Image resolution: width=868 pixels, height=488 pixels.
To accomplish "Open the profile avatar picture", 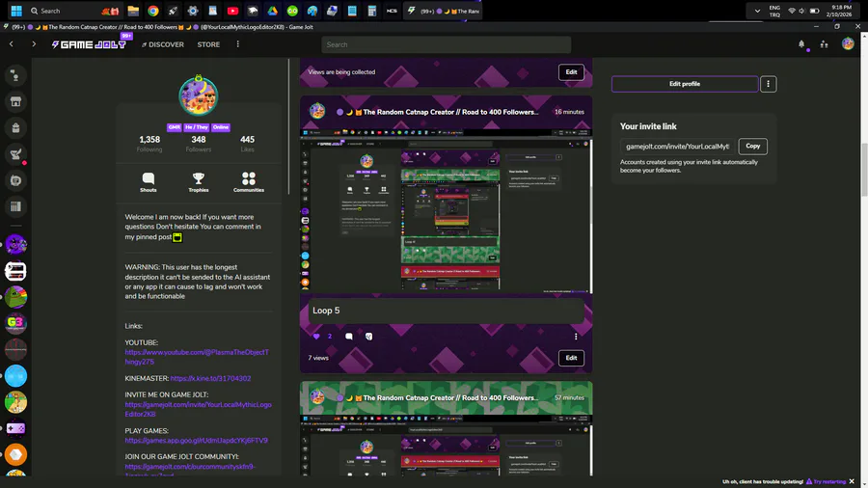I will pos(198,96).
